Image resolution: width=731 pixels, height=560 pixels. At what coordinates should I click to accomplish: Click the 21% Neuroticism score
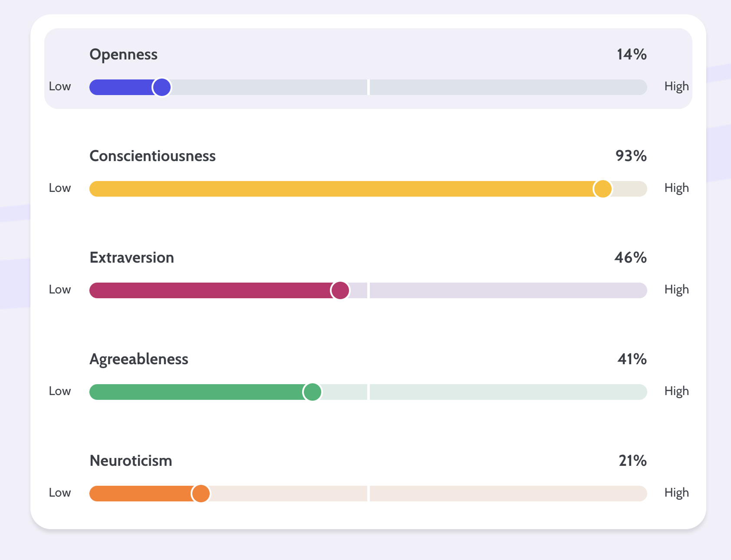tap(632, 461)
